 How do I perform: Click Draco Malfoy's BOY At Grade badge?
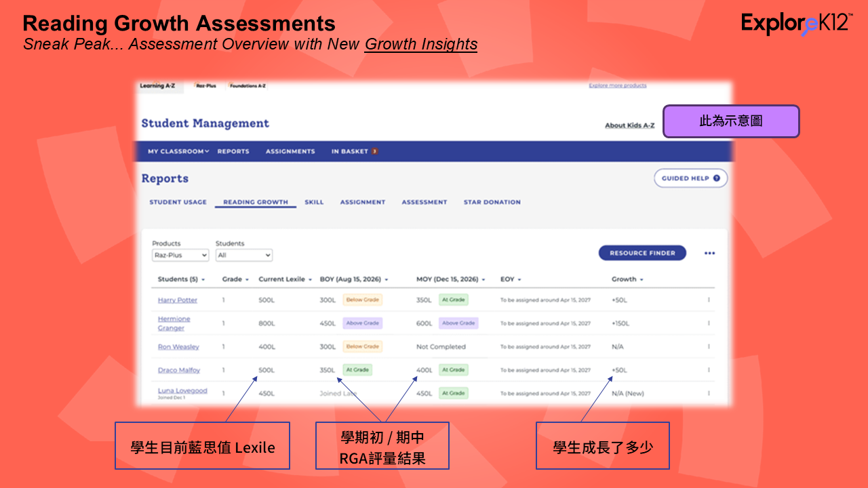357,370
